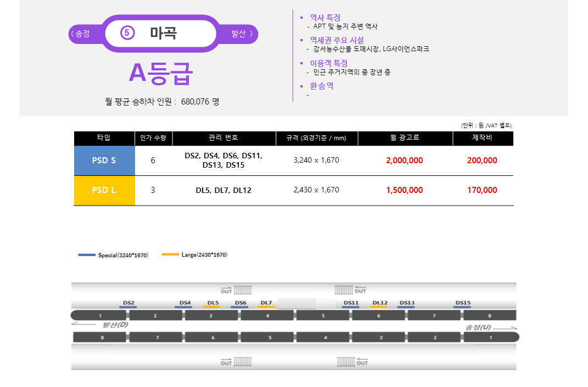This screenshot has height=387, width=588.
Task: Click the 송정(U) direction label
Action: 478,327
